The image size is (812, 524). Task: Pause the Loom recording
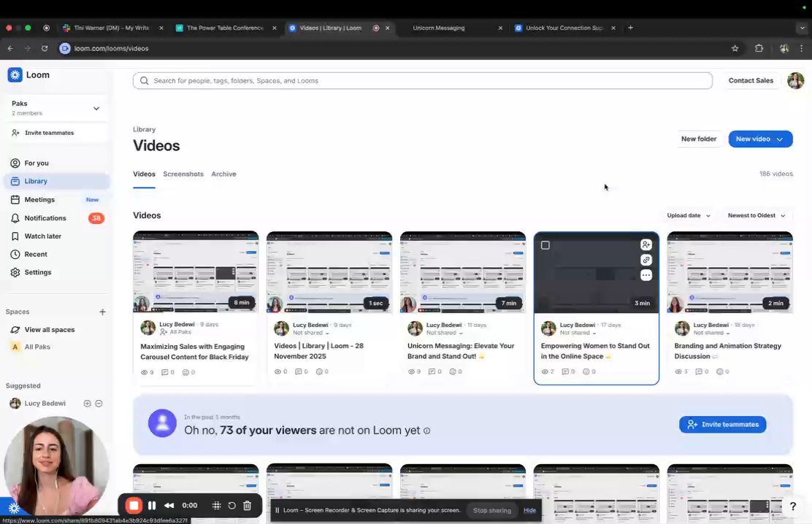click(152, 505)
